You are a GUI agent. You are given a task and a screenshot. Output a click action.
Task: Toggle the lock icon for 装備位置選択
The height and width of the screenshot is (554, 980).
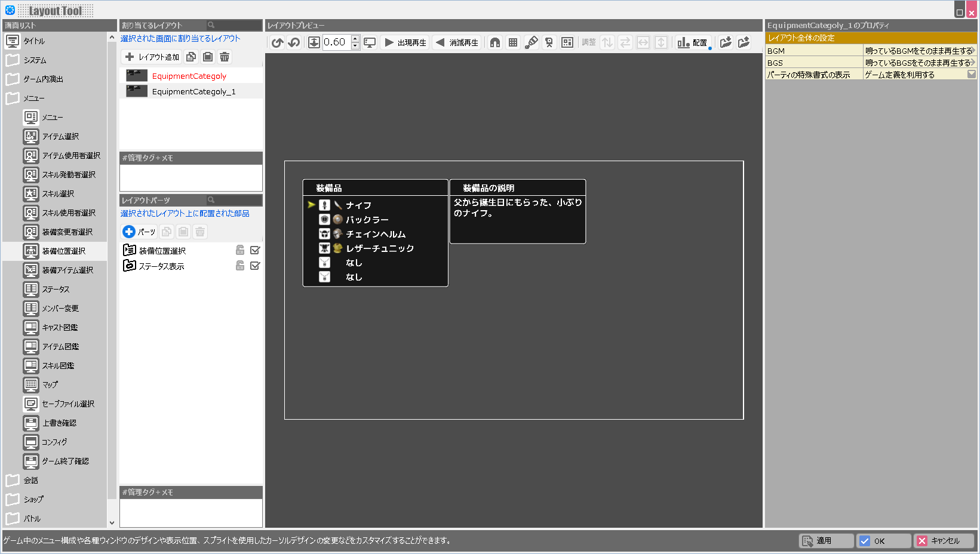(240, 250)
